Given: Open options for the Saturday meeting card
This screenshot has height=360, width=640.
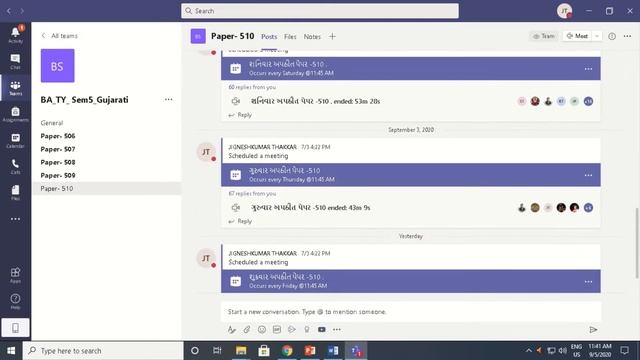Looking at the screenshot, I should [x=588, y=69].
